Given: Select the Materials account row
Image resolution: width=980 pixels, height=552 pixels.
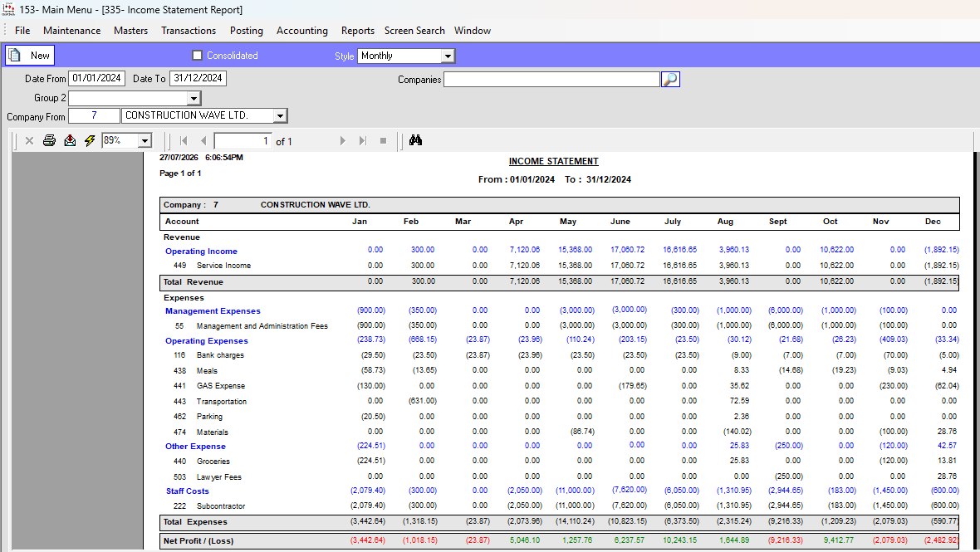Looking at the screenshot, I should point(560,432).
